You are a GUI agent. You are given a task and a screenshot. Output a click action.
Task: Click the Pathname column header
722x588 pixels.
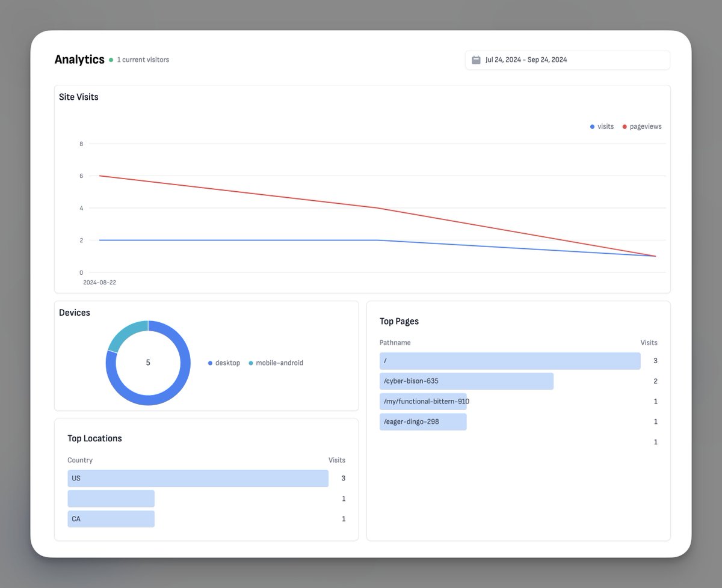click(x=395, y=343)
